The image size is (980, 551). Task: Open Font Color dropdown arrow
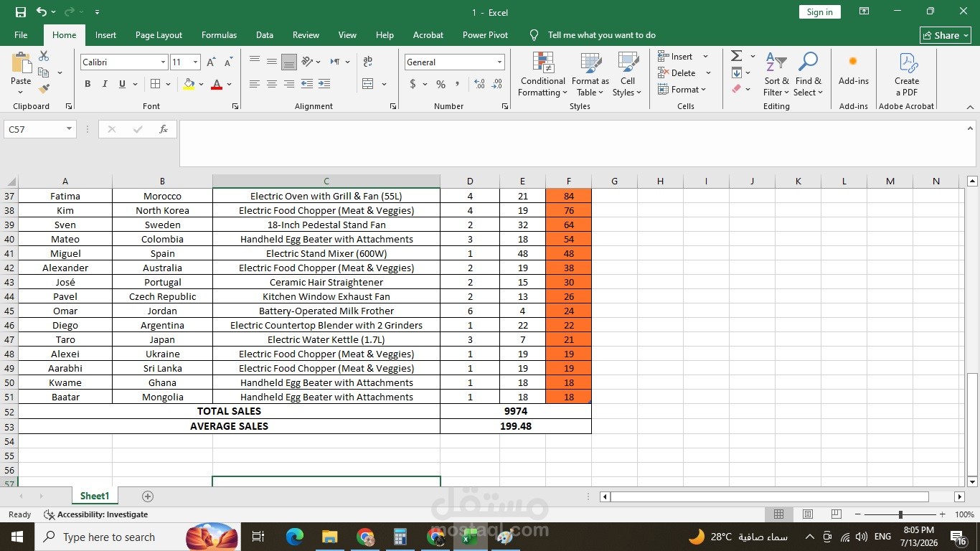[229, 84]
